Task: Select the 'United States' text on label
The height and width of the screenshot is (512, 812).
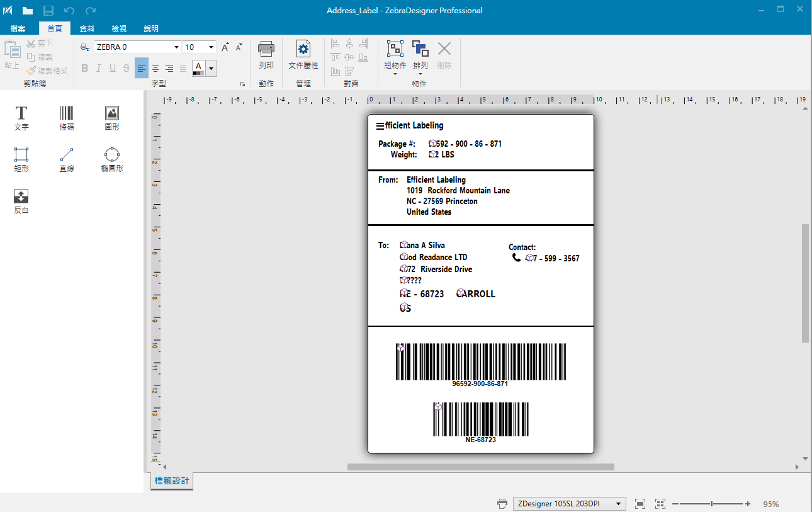Action: pos(429,212)
